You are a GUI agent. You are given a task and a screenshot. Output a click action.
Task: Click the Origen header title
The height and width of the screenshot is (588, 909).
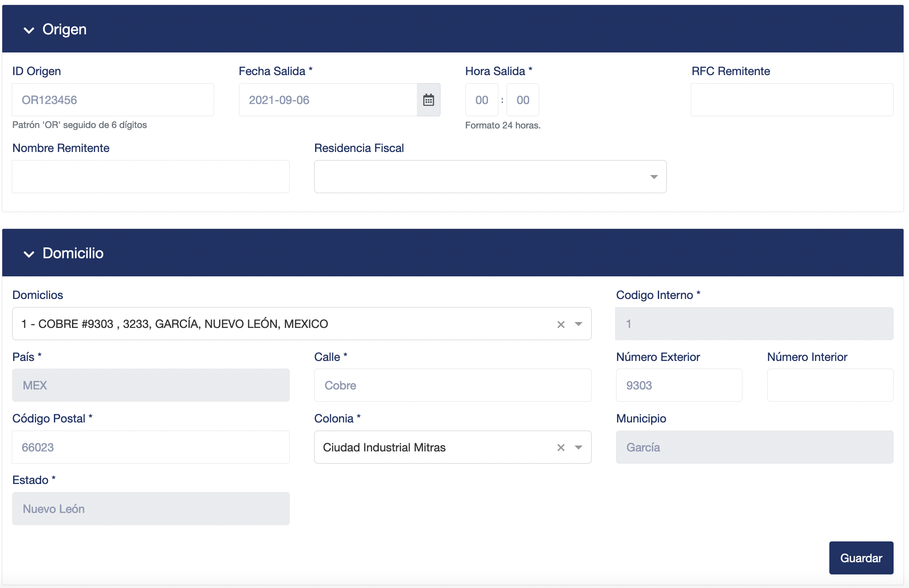[64, 29]
